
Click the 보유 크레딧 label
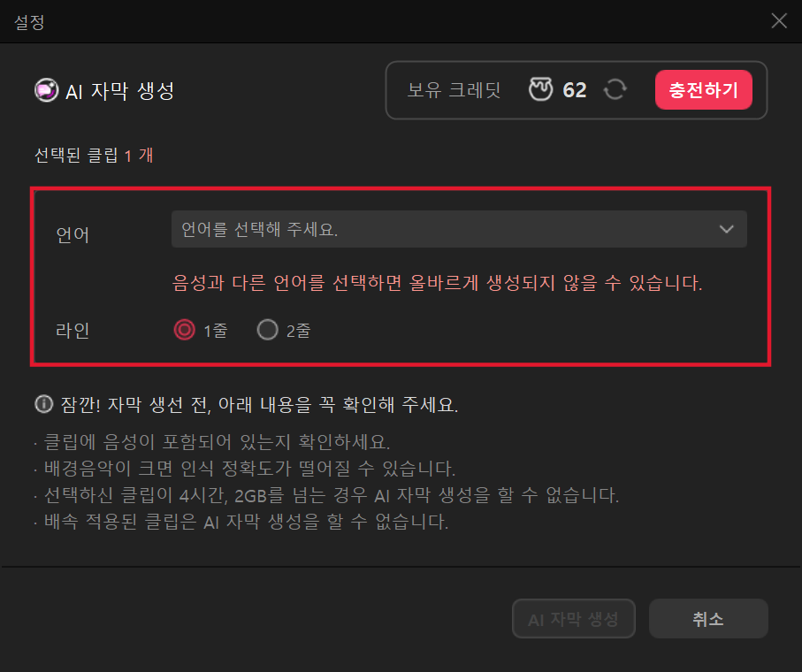coord(454,90)
